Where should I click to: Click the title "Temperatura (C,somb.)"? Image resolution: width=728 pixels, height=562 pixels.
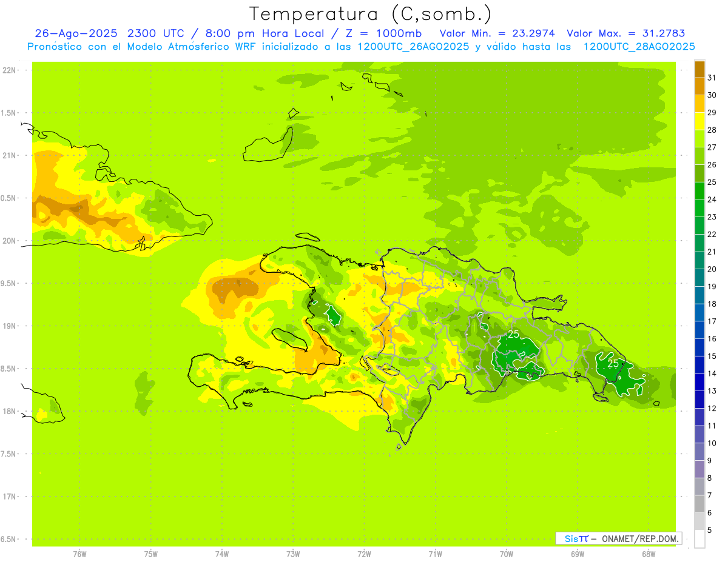click(x=371, y=15)
